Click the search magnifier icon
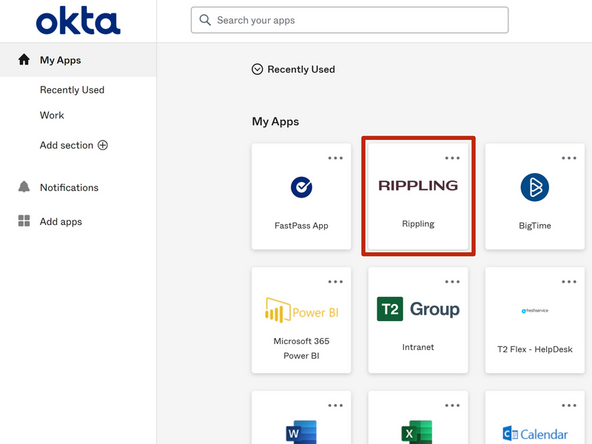Screen dimensions: 592x444 205,20
